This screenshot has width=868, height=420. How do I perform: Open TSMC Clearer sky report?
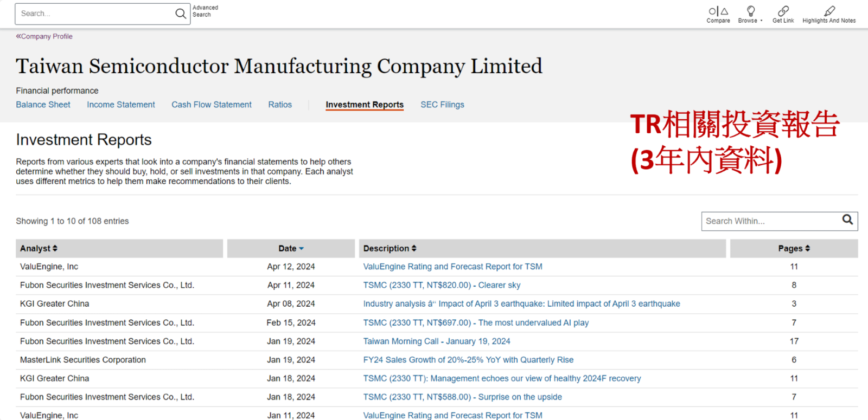442,285
